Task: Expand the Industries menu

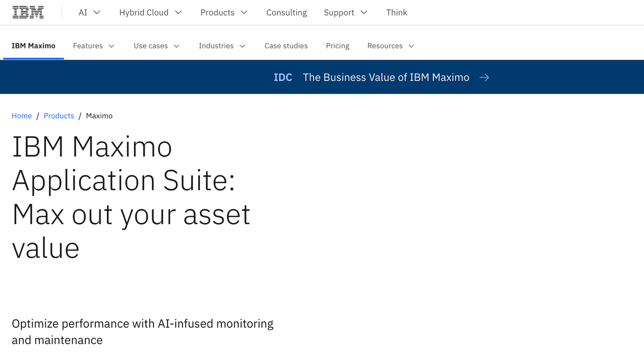Action: [x=242, y=46]
